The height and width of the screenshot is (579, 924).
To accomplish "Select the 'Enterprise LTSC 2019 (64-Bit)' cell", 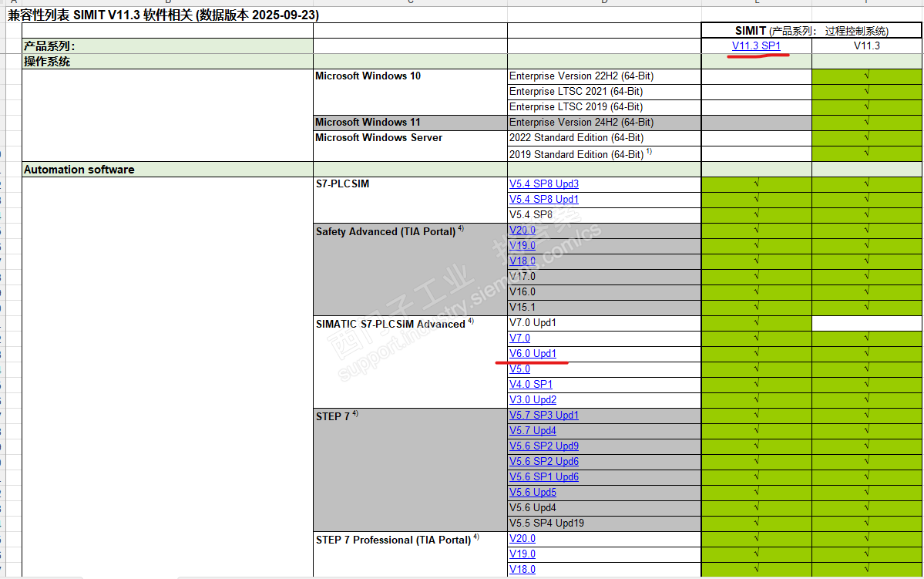I will click(x=604, y=106).
